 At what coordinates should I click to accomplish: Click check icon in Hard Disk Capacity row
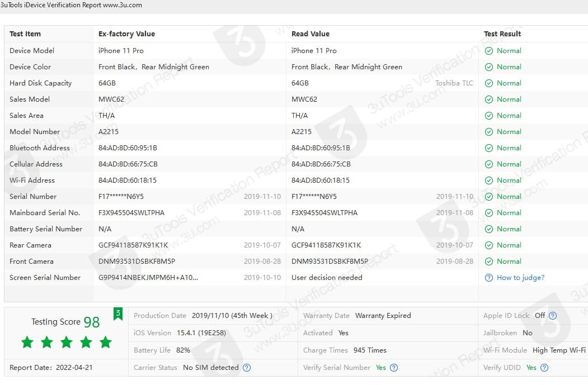(x=488, y=83)
